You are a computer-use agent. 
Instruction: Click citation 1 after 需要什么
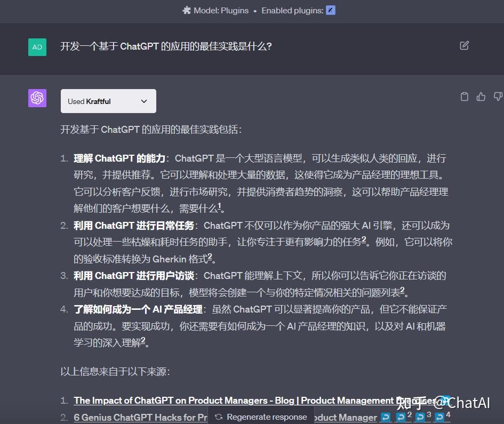point(219,206)
